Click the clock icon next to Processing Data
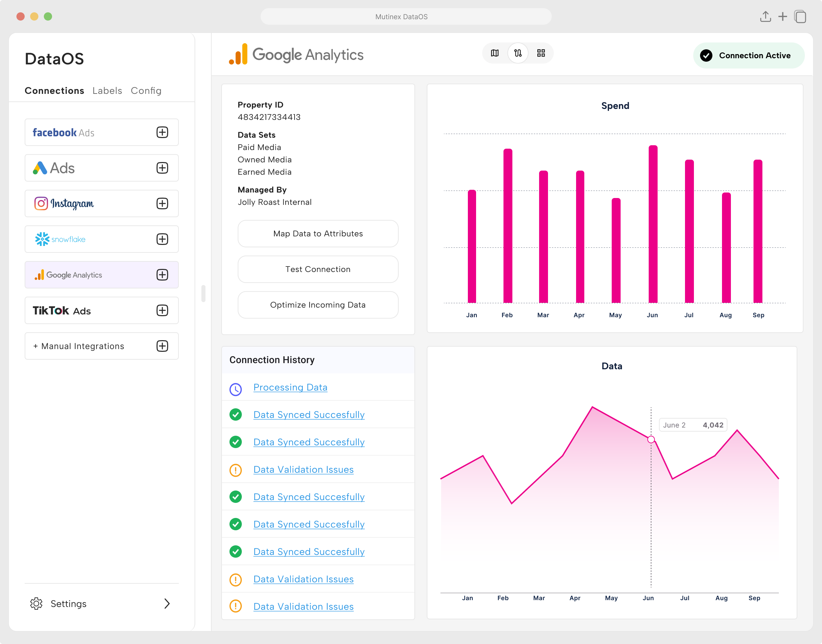 (236, 389)
